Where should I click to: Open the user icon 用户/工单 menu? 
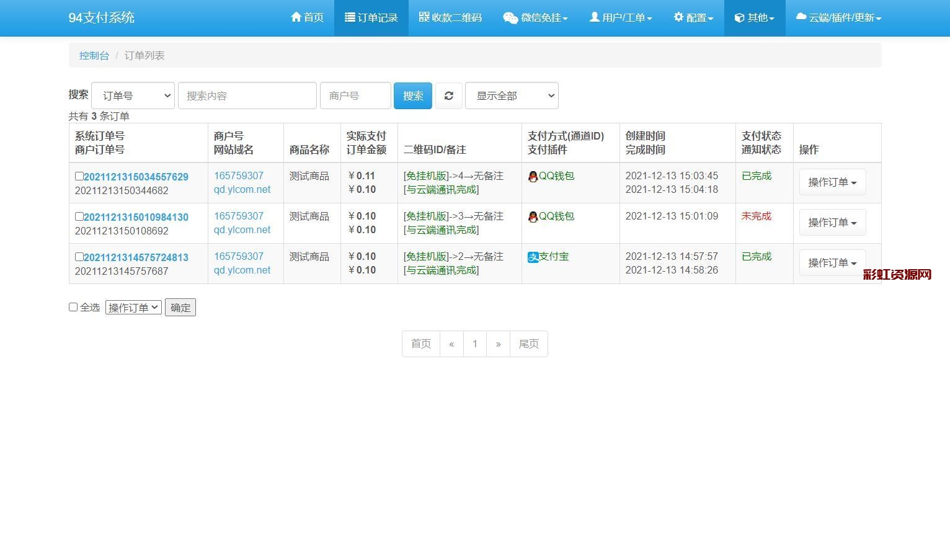point(594,17)
